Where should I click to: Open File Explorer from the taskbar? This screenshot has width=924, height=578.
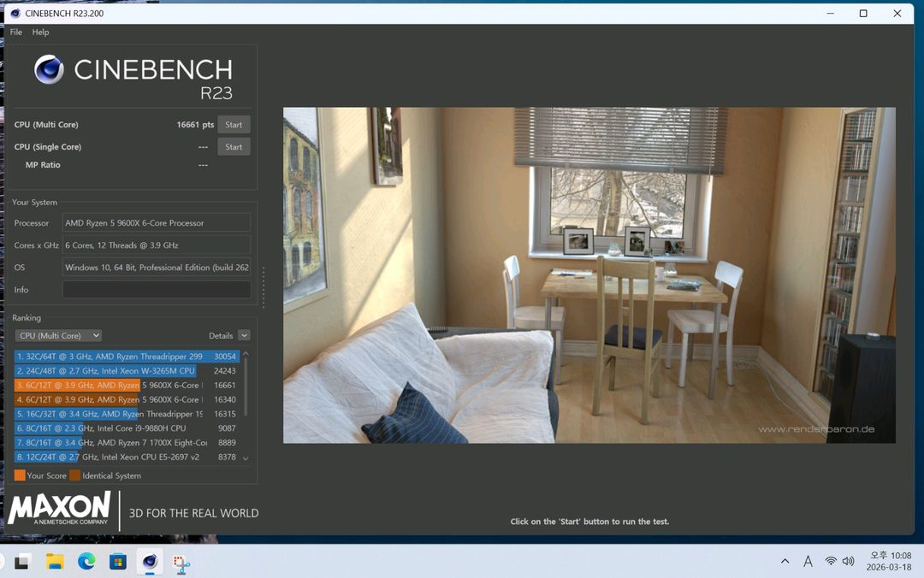(55, 562)
